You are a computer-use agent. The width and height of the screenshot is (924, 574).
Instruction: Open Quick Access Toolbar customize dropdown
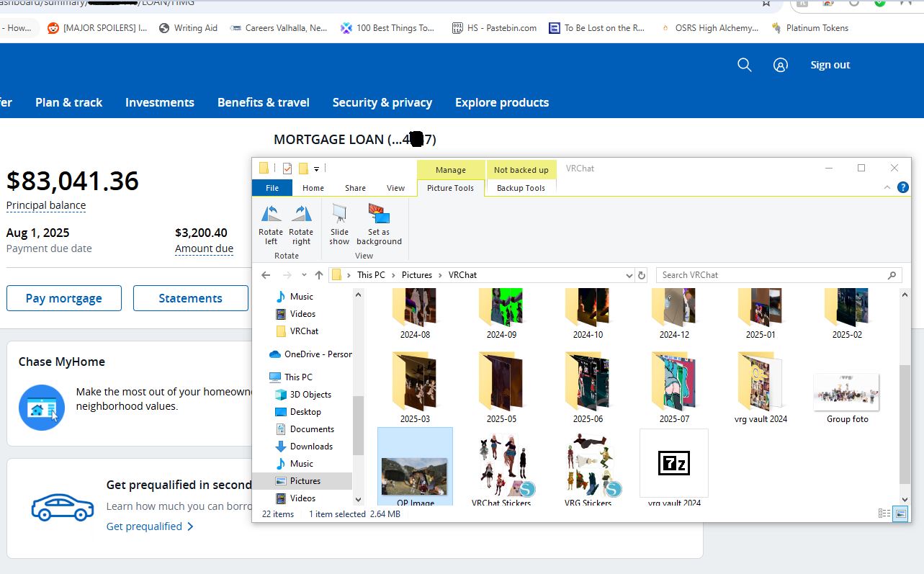[316, 169]
